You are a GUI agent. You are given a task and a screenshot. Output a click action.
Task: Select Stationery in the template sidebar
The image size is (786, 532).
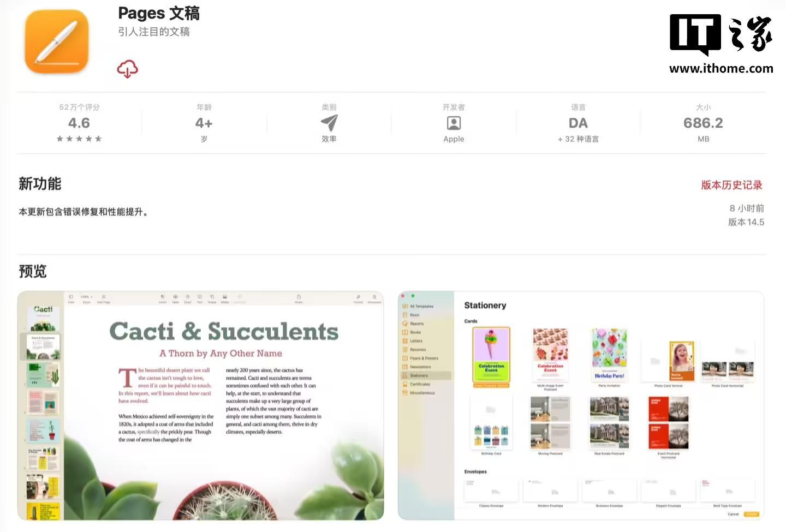(426, 375)
